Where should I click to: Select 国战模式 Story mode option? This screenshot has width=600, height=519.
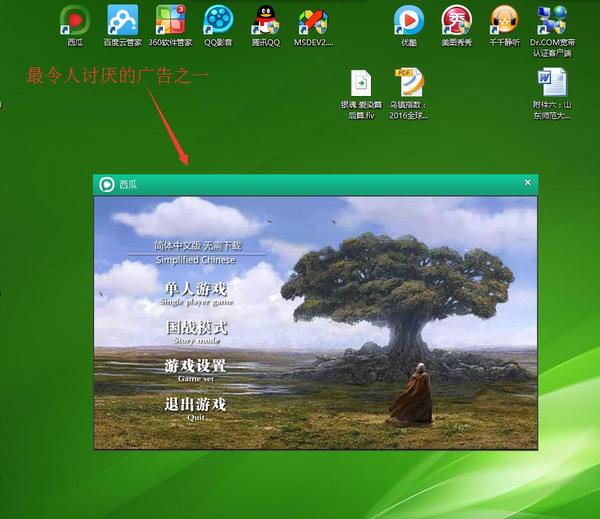(196, 332)
